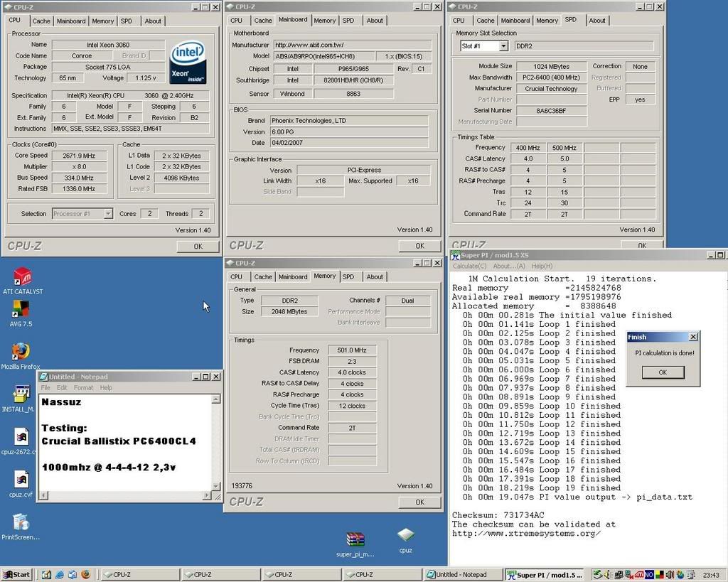Image resolution: width=728 pixels, height=582 pixels.
Task: Open Notepad File menu
Action: tap(45, 387)
